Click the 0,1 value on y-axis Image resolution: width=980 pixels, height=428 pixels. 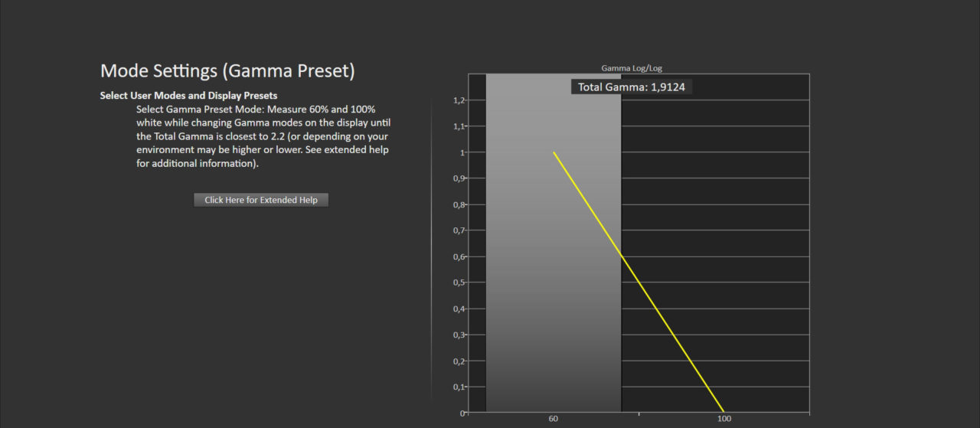pyautogui.click(x=459, y=387)
